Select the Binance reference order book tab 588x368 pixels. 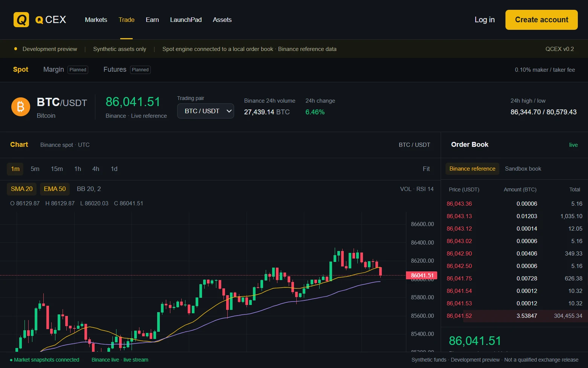point(472,169)
